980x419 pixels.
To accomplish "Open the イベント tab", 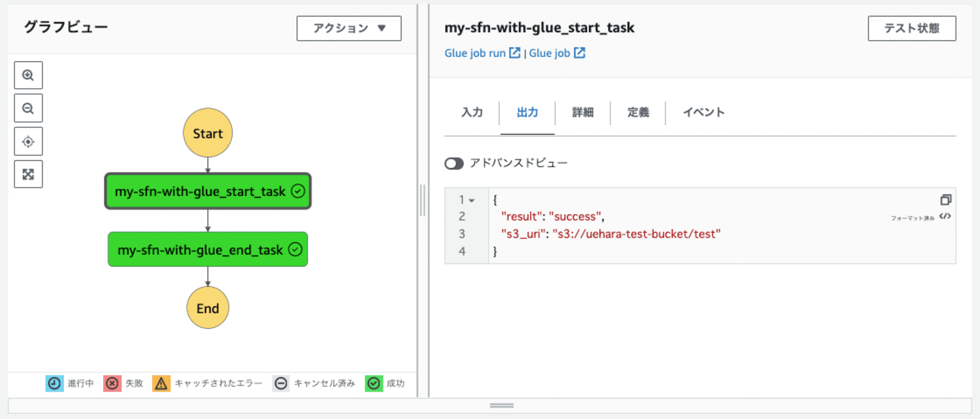I will [704, 113].
